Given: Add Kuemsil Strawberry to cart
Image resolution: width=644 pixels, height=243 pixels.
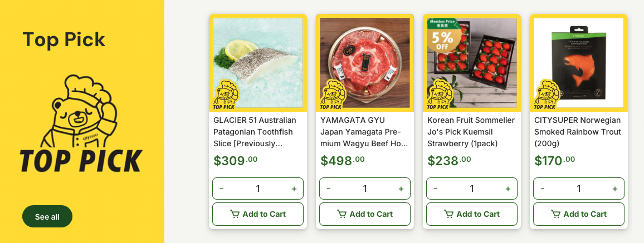Looking at the screenshot, I should pos(472,214).
